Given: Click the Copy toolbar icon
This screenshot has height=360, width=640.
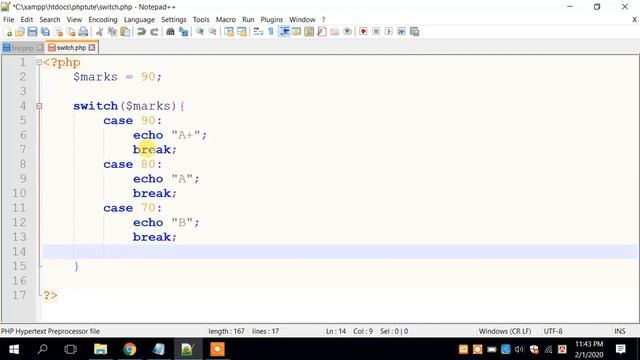Looking at the screenshot, I should click(112, 32).
